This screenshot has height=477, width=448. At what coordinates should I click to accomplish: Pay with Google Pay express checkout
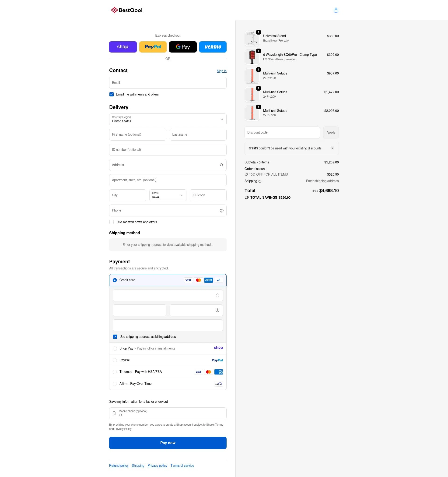pyautogui.click(x=182, y=47)
